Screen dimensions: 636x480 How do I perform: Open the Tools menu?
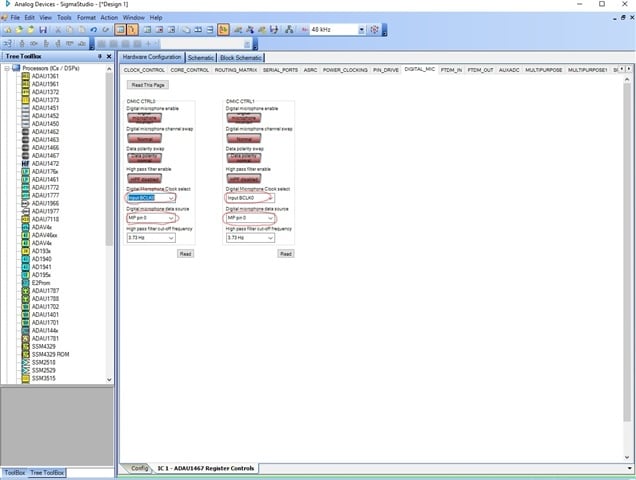pos(64,17)
